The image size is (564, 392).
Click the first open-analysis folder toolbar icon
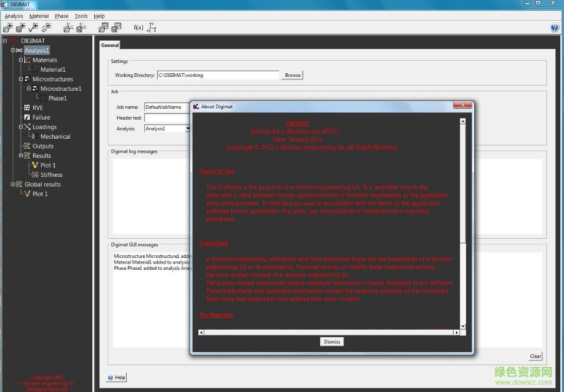click(8, 27)
